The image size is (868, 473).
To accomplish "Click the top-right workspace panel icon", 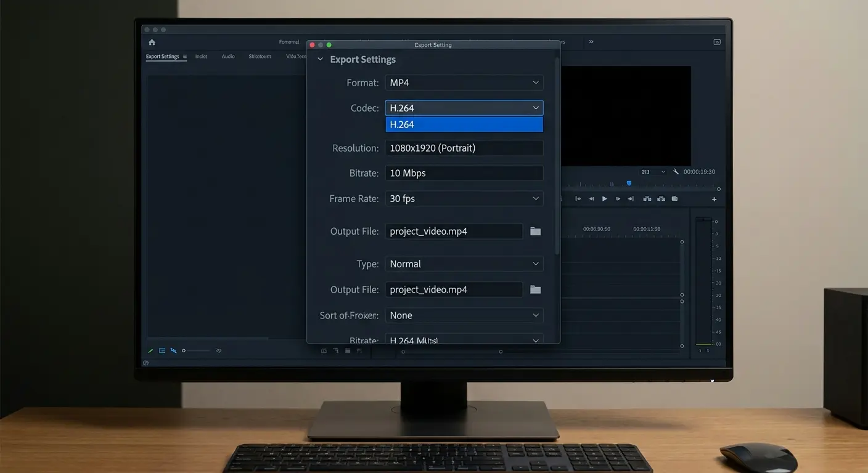I will click(717, 42).
